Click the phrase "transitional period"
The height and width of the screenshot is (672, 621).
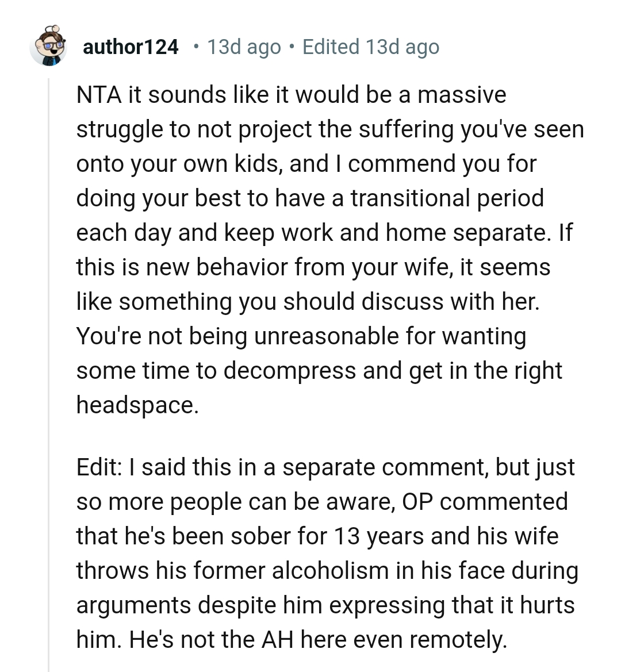447,198
